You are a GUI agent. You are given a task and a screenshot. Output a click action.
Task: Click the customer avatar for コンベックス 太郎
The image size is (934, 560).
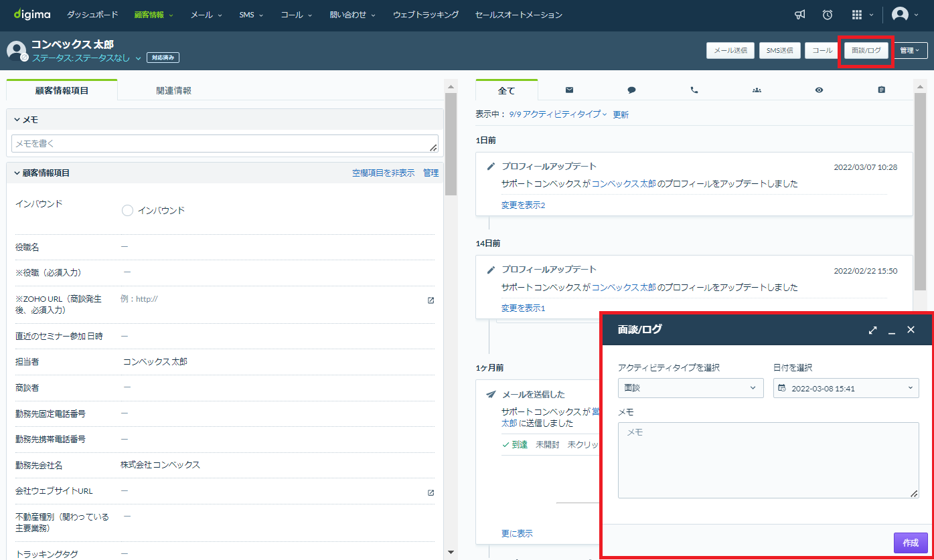click(x=17, y=51)
